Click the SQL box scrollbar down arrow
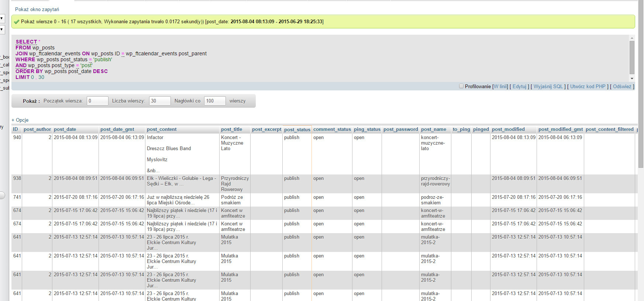This screenshot has width=644, height=301. (x=632, y=79)
